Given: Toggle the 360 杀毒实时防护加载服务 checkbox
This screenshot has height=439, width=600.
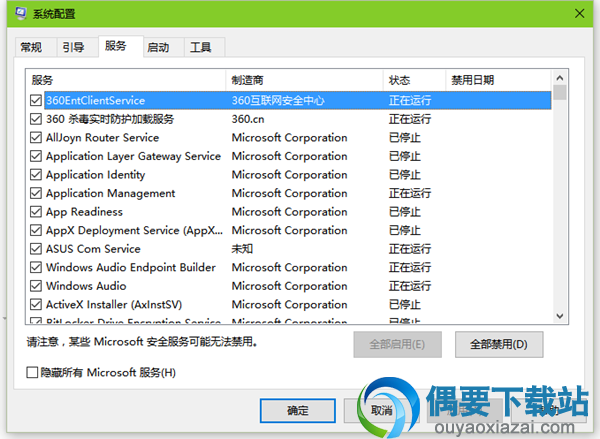Looking at the screenshot, I should pos(36,119).
